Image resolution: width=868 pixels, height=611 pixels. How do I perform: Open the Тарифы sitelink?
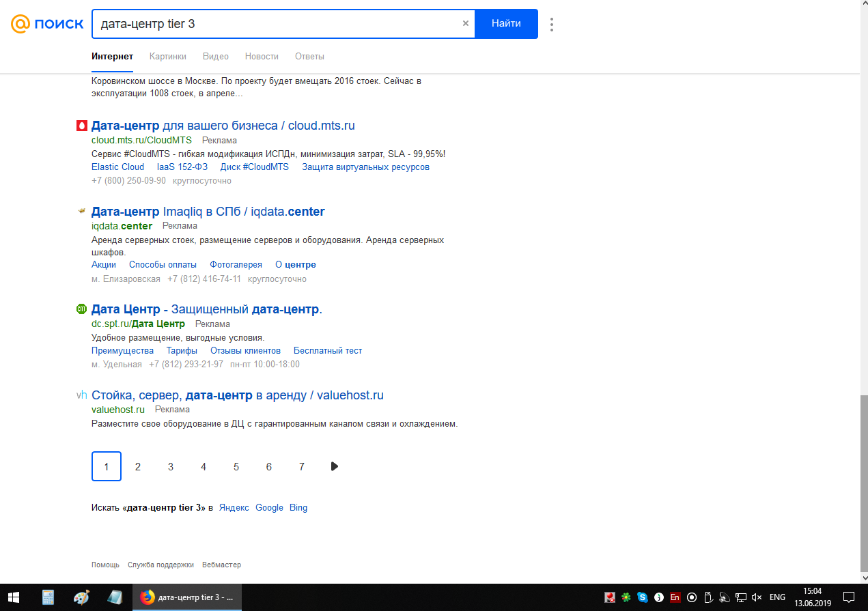[x=182, y=351]
